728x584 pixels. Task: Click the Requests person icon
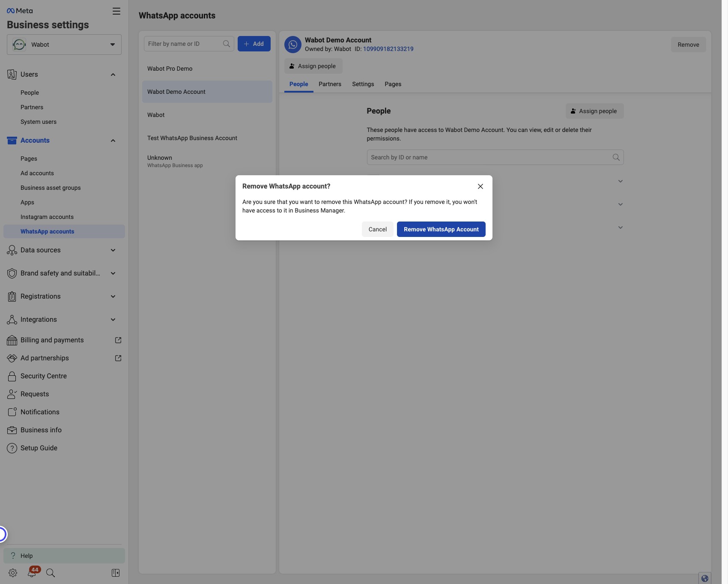12,394
